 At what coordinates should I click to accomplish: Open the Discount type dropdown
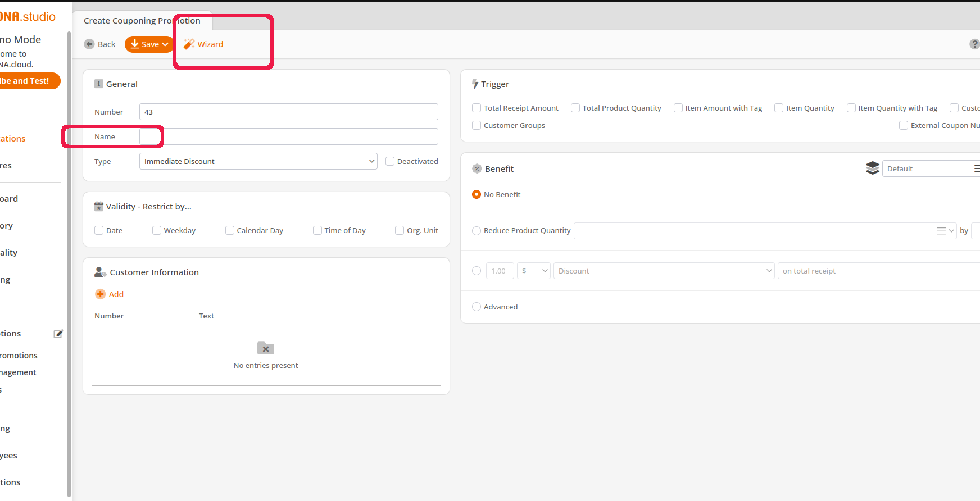pos(664,271)
